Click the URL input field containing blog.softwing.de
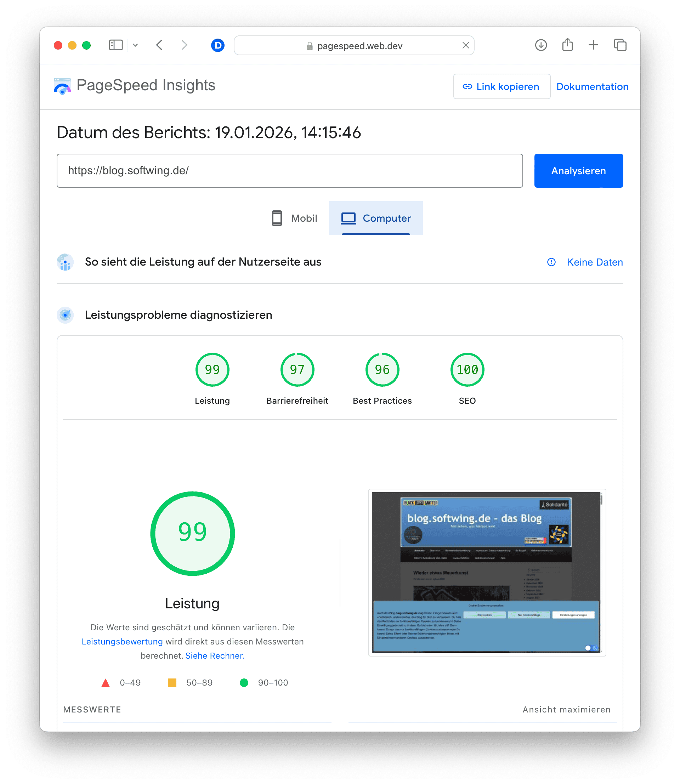This screenshot has height=784, width=680. [x=290, y=170]
